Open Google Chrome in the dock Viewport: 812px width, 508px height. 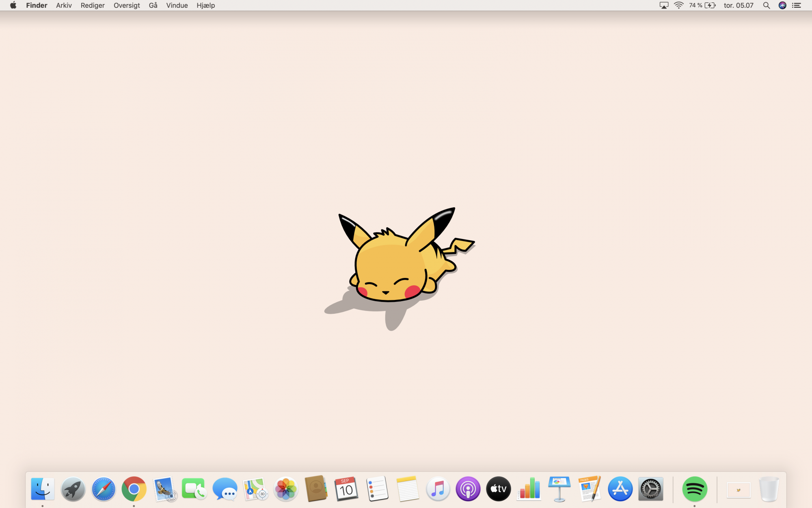coord(134,489)
